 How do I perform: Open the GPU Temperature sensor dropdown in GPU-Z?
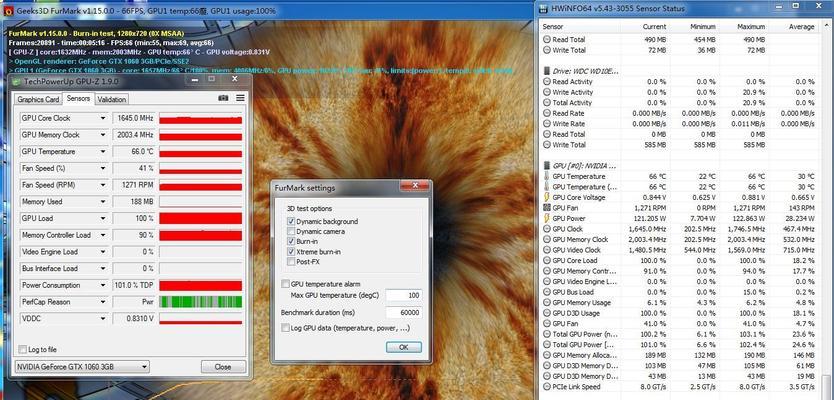tap(103, 152)
